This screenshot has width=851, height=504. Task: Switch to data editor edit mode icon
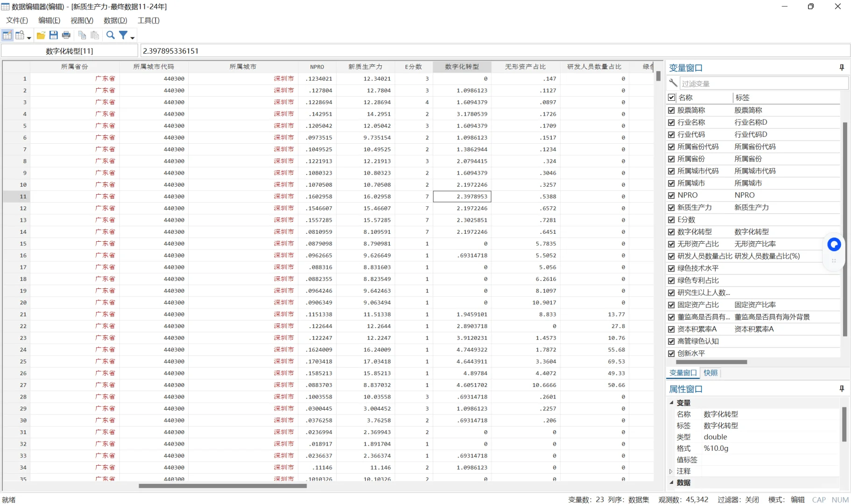7,35
